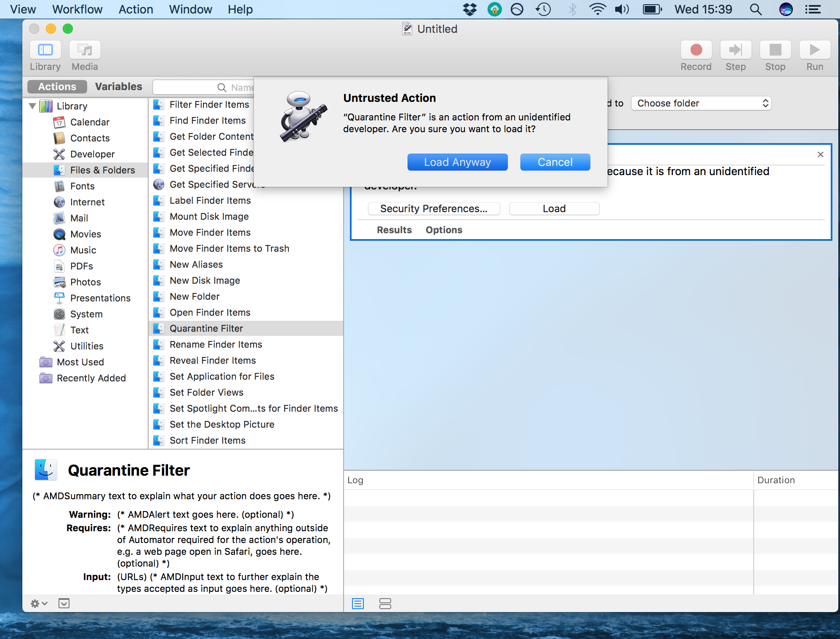Select the Mail library category

pyautogui.click(x=85, y=218)
